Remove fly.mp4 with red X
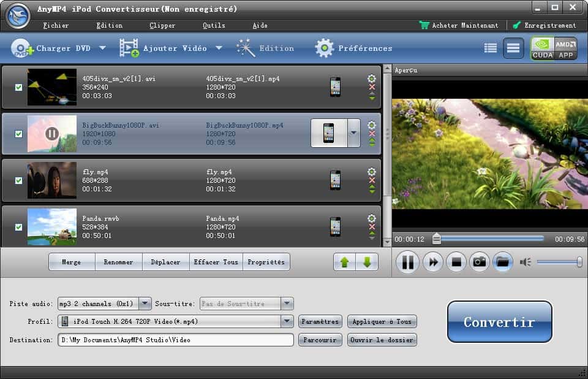The width and height of the screenshot is (588, 379). point(372,180)
